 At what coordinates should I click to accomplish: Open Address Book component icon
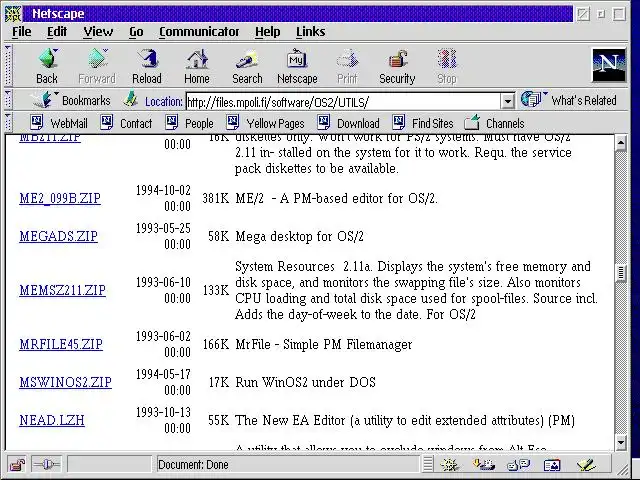point(552,465)
